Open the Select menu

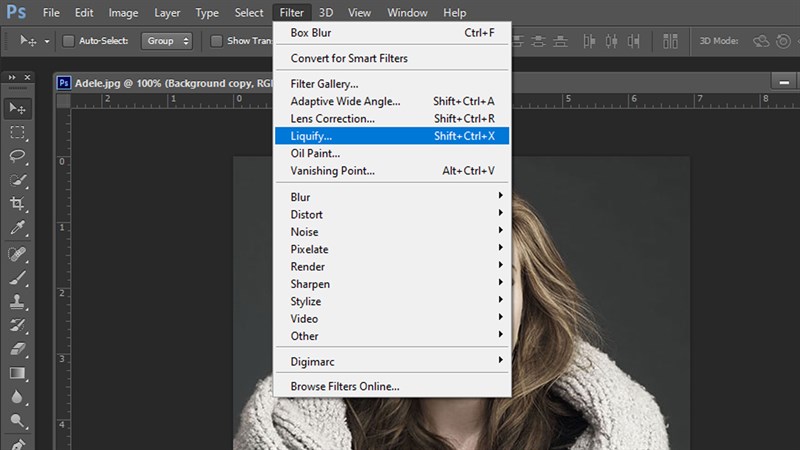(249, 12)
